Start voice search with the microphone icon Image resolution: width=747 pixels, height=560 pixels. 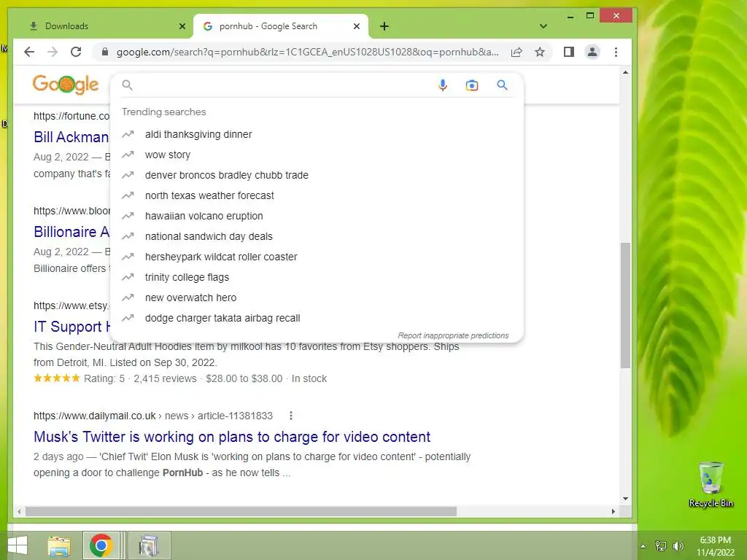point(443,85)
